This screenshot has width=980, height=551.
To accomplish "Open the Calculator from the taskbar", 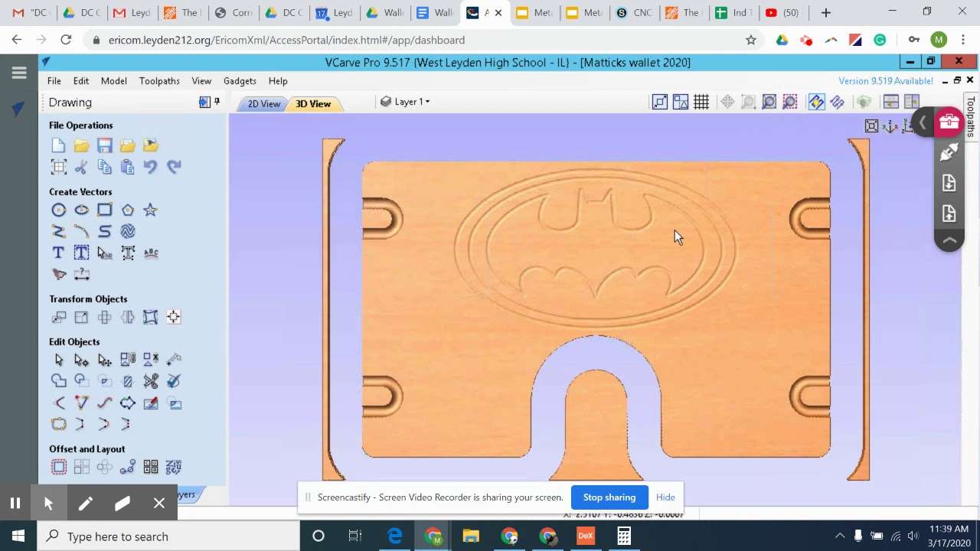I will [x=624, y=536].
